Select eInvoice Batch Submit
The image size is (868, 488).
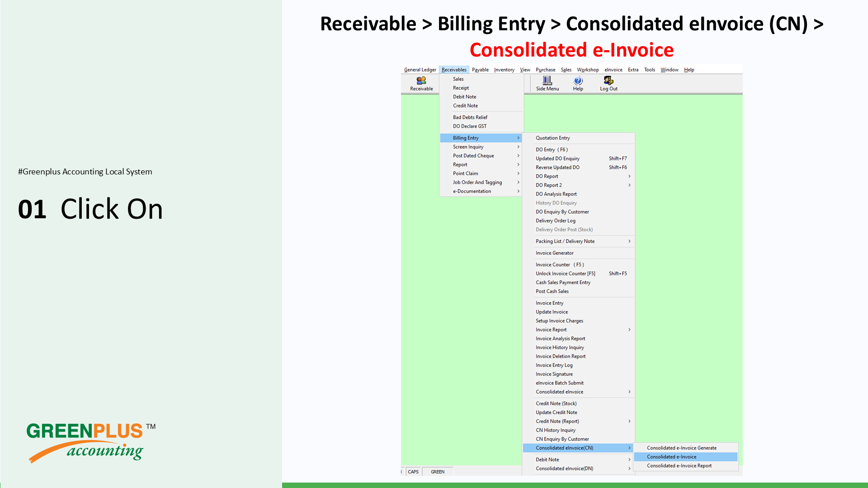(579, 383)
